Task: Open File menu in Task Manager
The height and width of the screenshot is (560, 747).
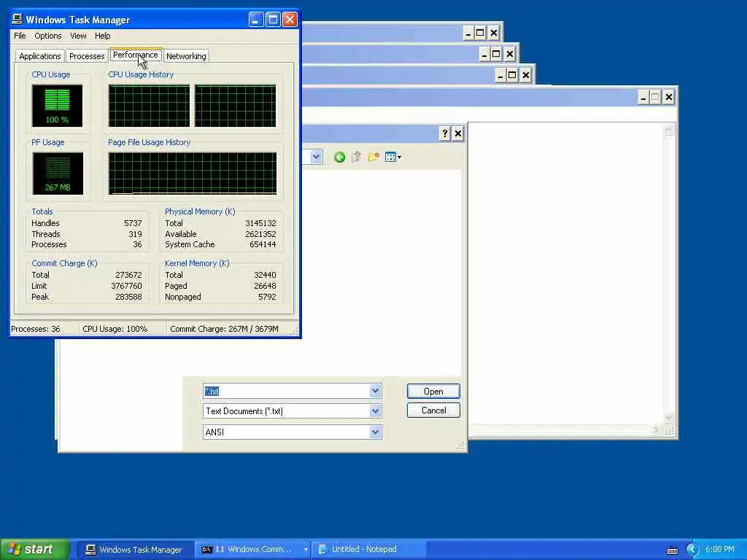Action: click(20, 36)
